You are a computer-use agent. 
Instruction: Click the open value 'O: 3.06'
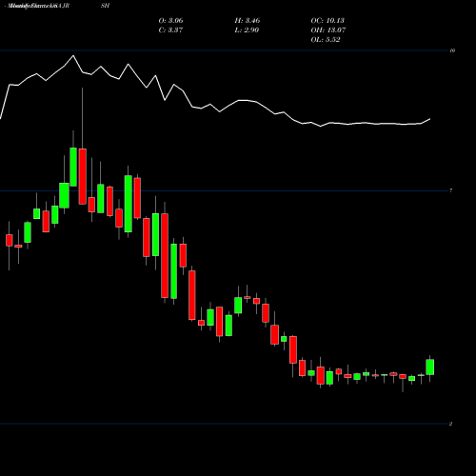coord(170,21)
